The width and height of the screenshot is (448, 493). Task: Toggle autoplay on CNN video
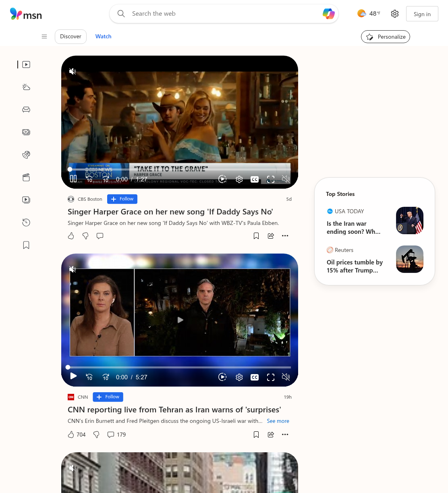click(x=222, y=377)
